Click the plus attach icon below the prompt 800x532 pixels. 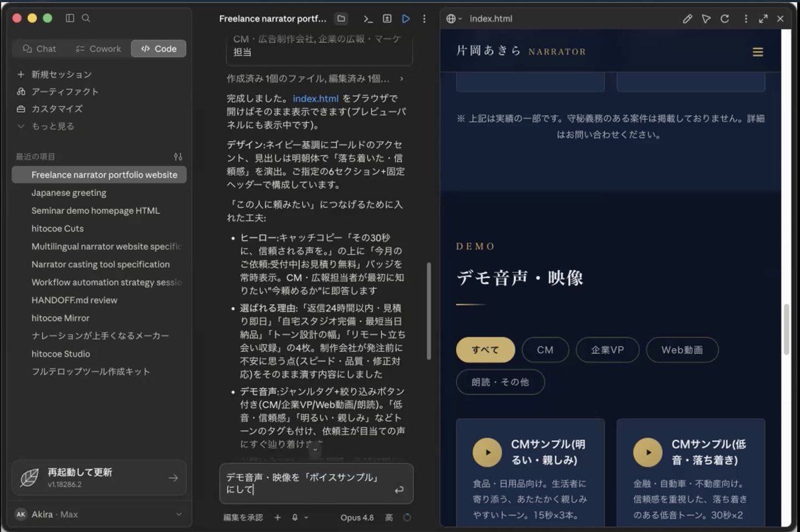pyautogui.click(x=277, y=517)
